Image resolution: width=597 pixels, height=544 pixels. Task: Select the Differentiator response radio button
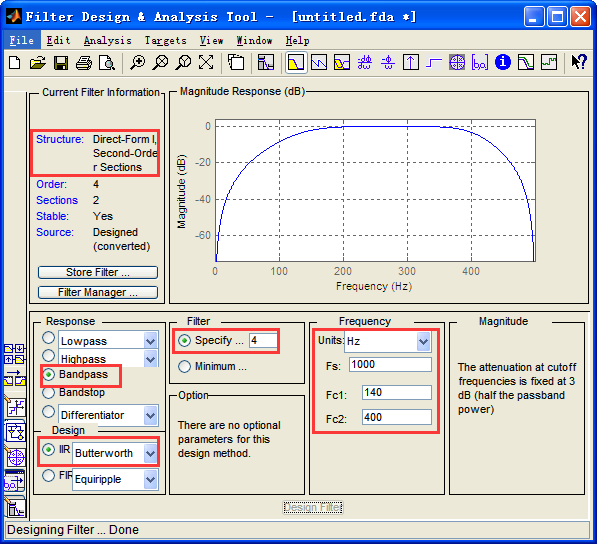click(x=48, y=412)
